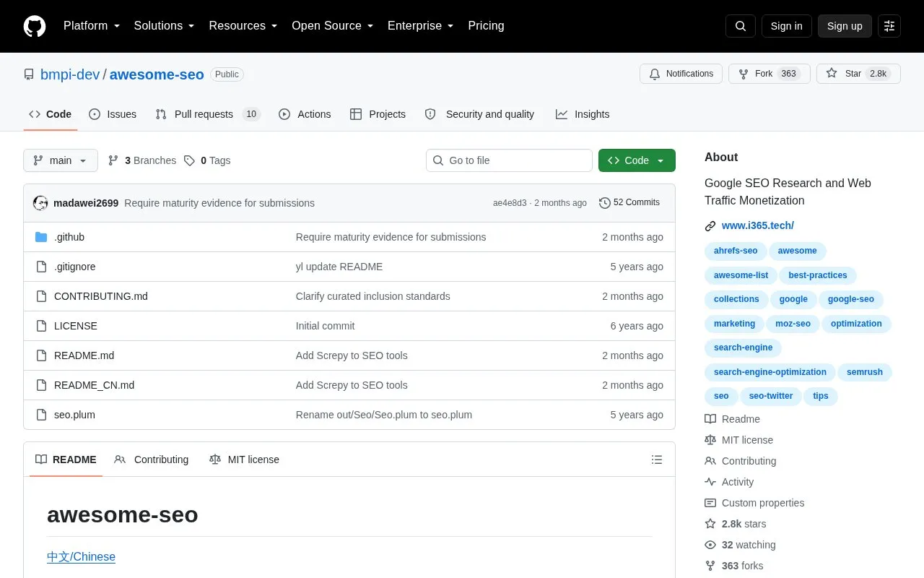Expand the Platform menu

pos(92,26)
